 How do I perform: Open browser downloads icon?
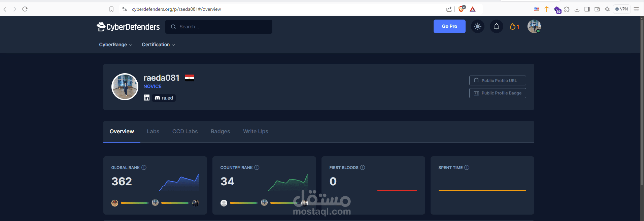point(577,9)
